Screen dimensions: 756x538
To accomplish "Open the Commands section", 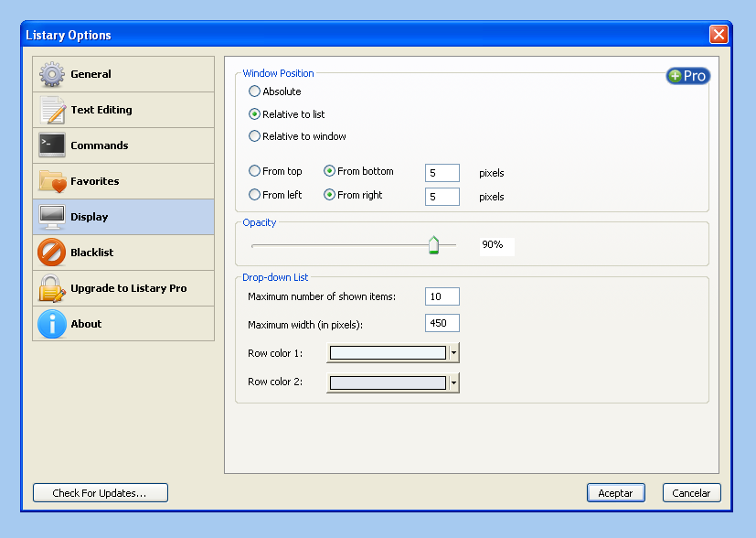I will [x=123, y=145].
